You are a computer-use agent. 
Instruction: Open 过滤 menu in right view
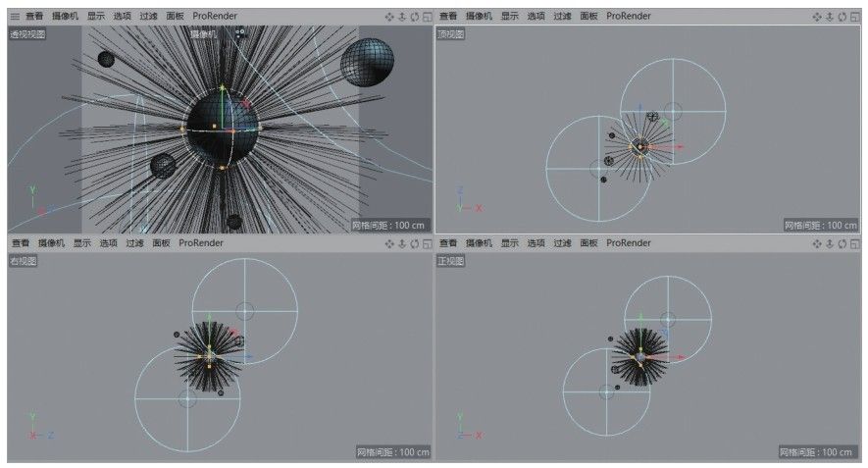(x=134, y=243)
